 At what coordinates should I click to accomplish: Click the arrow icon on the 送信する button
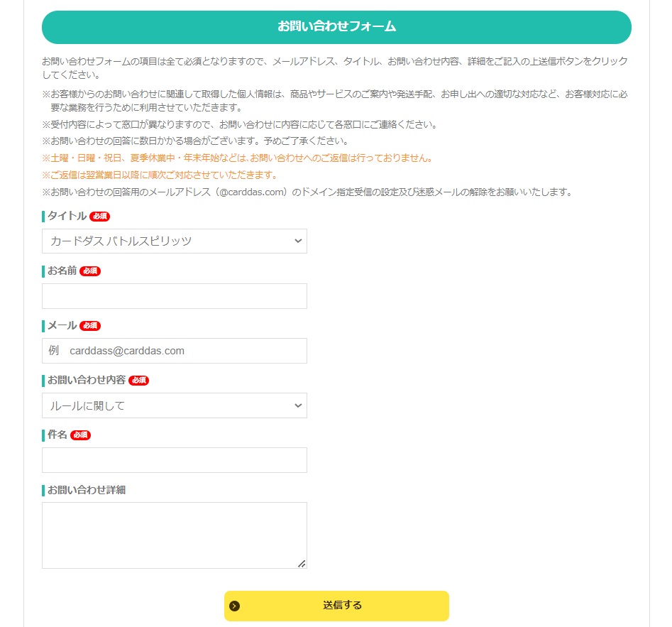point(235,606)
